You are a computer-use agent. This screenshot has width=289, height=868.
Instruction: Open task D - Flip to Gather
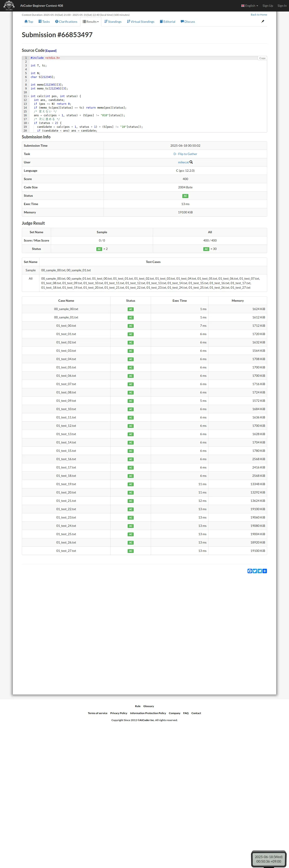pyautogui.click(x=185, y=154)
